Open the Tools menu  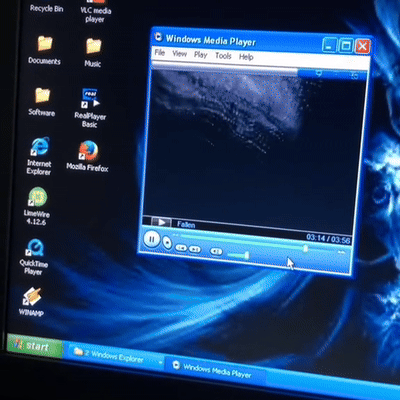click(223, 55)
